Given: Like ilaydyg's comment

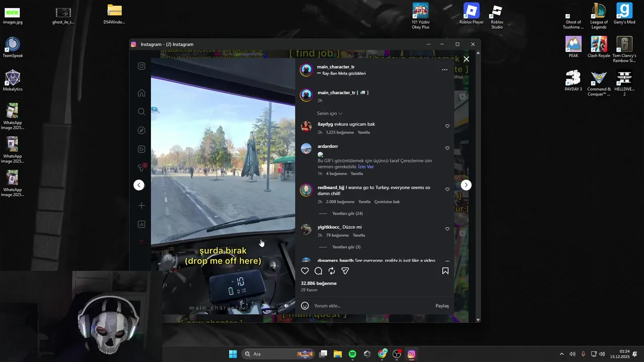Looking at the screenshot, I should [x=447, y=126].
